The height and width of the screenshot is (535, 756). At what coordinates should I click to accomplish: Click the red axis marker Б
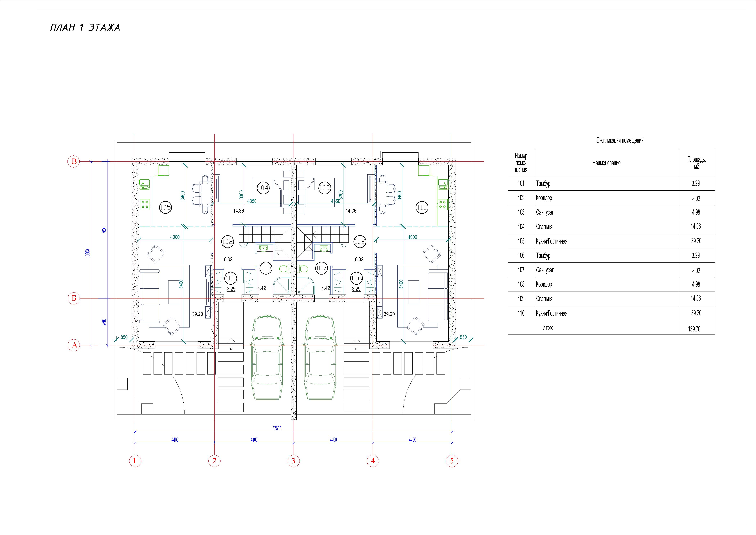(74, 298)
